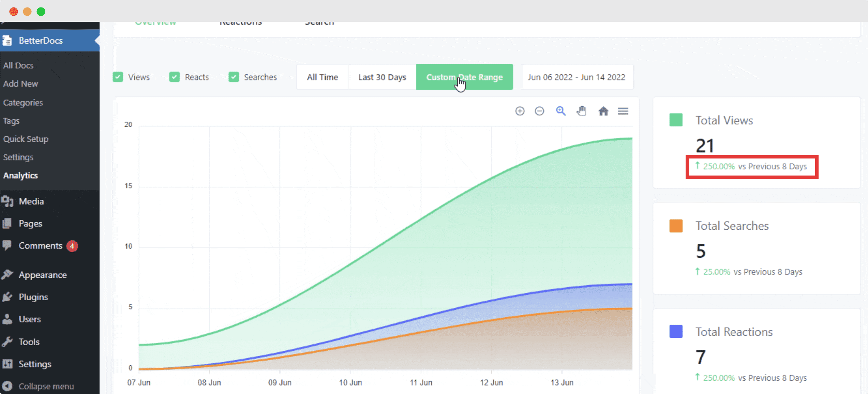Click the green Total Views color swatch
The width and height of the screenshot is (868, 394).
click(x=675, y=120)
